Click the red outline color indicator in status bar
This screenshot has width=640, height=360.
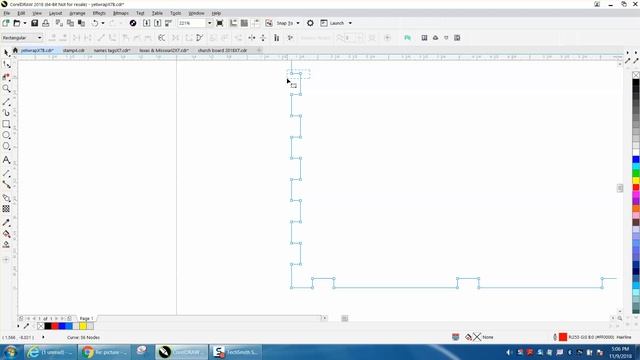[x=563, y=337]
